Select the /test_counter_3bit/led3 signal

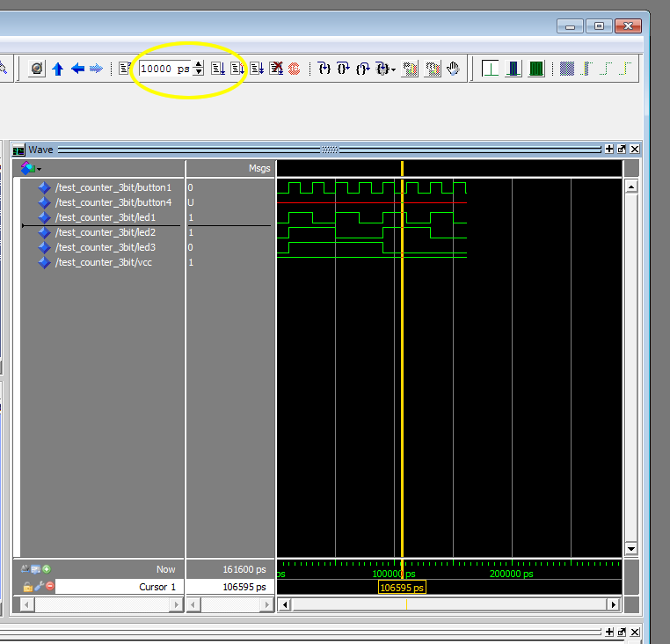106,247
